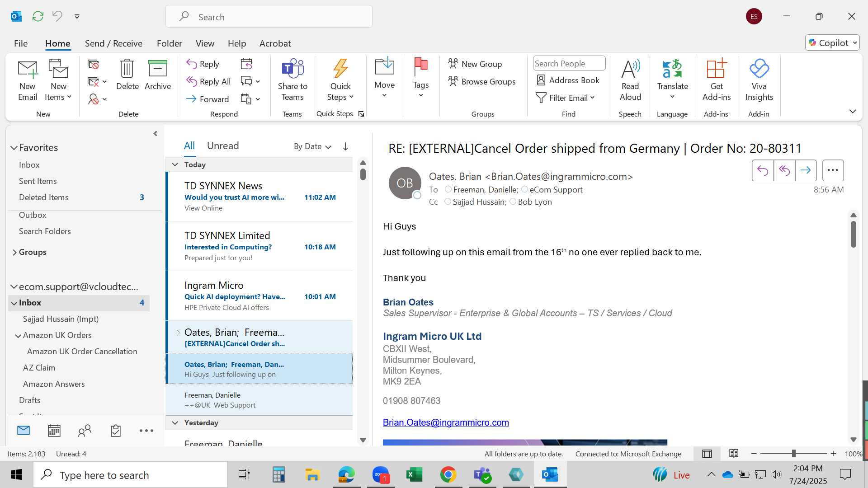
Task: Click presence indicator for eCom Support
Action: 524,189
